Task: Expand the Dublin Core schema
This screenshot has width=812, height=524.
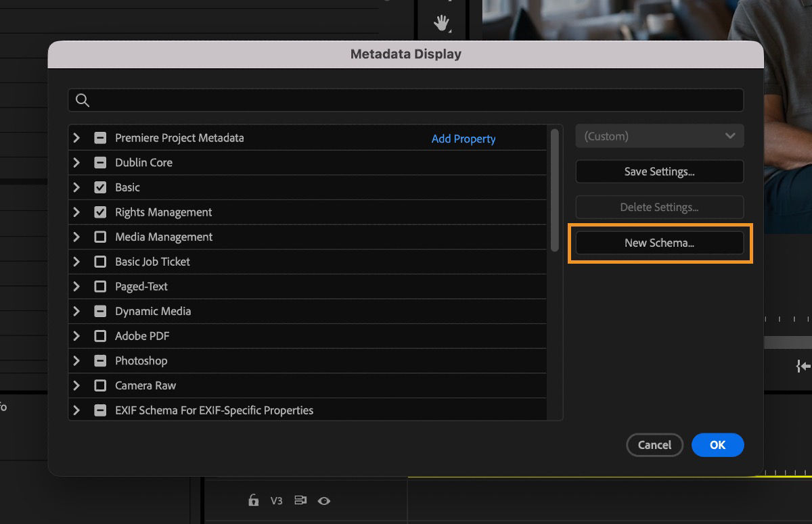Action: [x=76, y=162]
